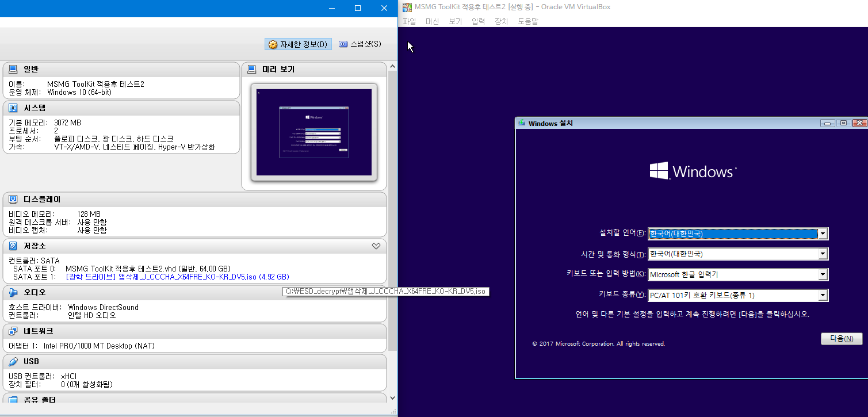Open the 오디오 section header
This screenshot has height=417, width=868.
click(35, 292)
